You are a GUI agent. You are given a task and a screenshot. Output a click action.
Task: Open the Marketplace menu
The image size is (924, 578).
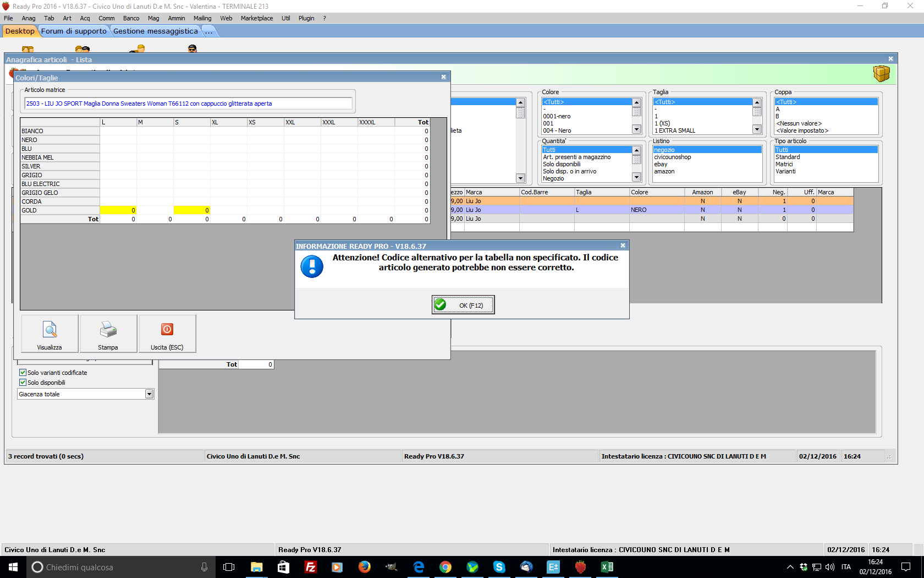(x=257, y=18)
